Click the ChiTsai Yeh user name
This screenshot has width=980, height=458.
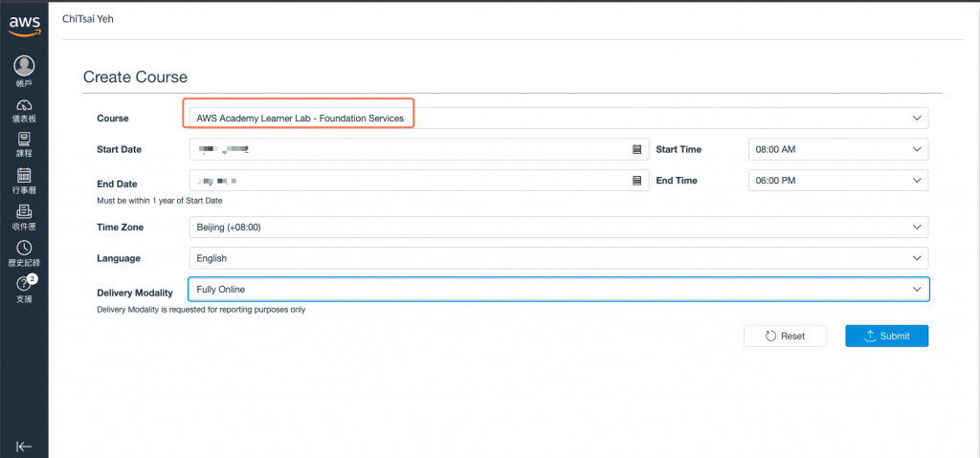click(88, 19)
